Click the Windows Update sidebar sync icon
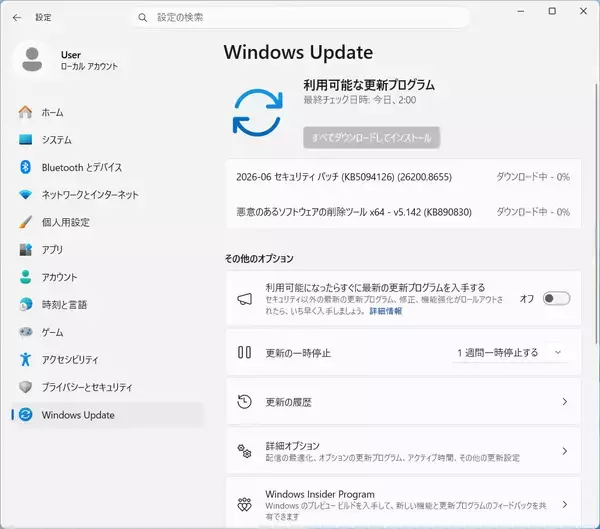 pos(26,415)
